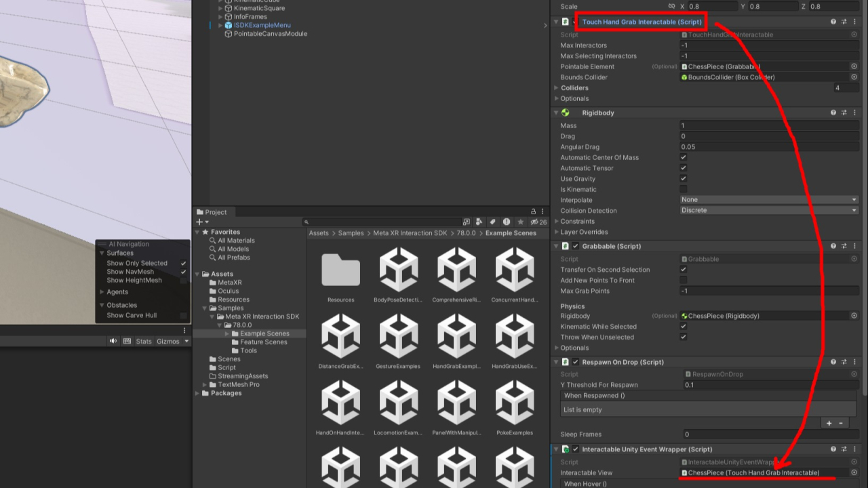Add an entry to When Respawned list
Screen dimensions: 868x488
(x=828, y=423)
